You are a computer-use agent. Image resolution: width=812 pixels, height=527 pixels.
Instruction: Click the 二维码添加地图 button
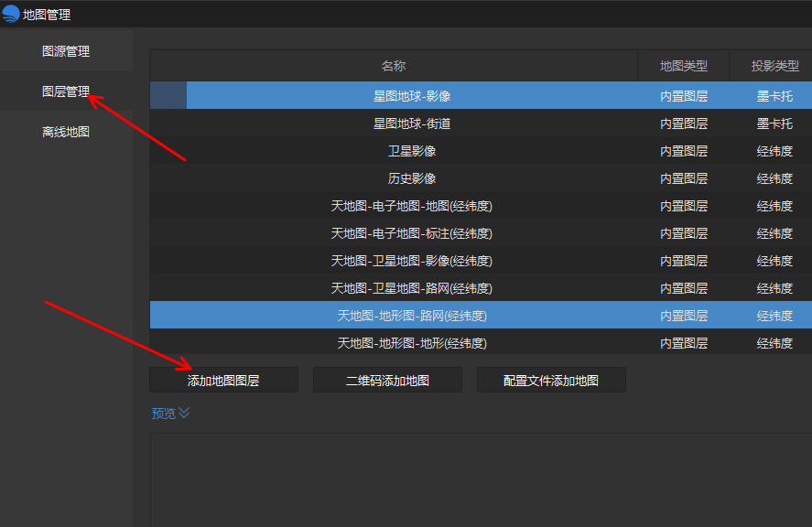coord(387,380)
